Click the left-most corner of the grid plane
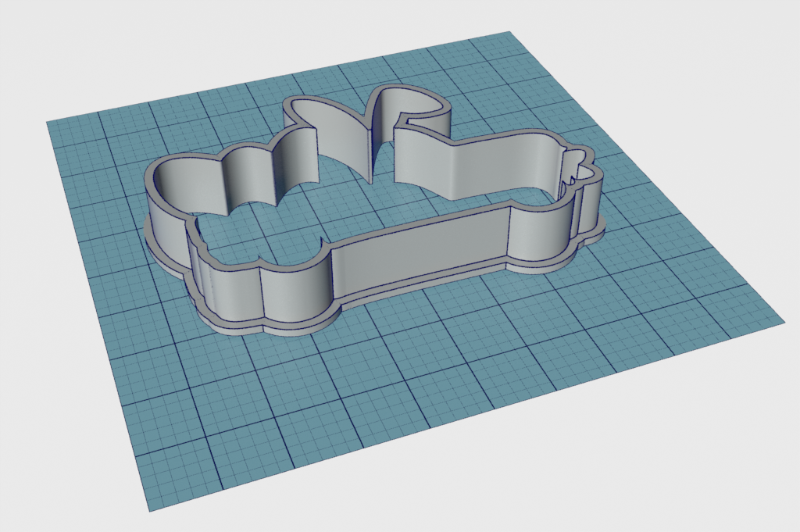The image size is (800, 532). 48,122
